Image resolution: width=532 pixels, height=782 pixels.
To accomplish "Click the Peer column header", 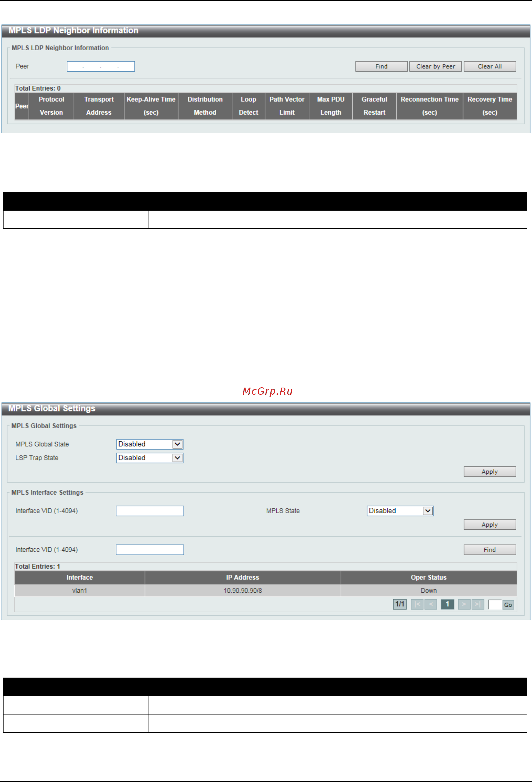I will 22,106.
